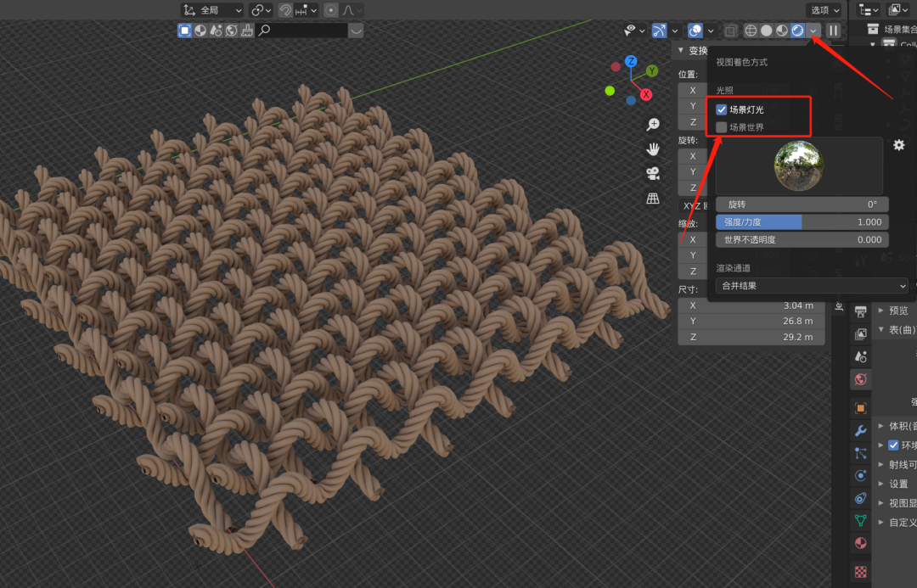The width and height of the screenshot is (917, 588).
Task: Open the Modifiers wrench tab
Action: pos(860,431)
